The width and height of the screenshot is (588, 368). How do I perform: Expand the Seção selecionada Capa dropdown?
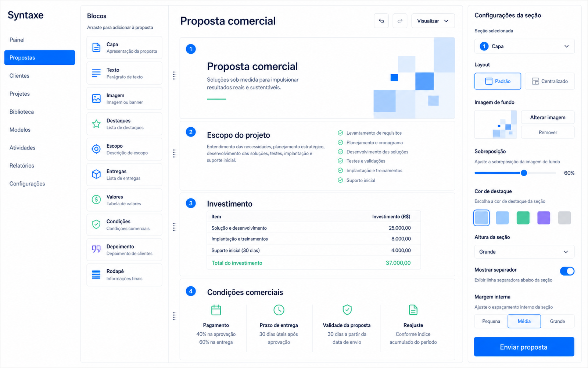(524, 46)
